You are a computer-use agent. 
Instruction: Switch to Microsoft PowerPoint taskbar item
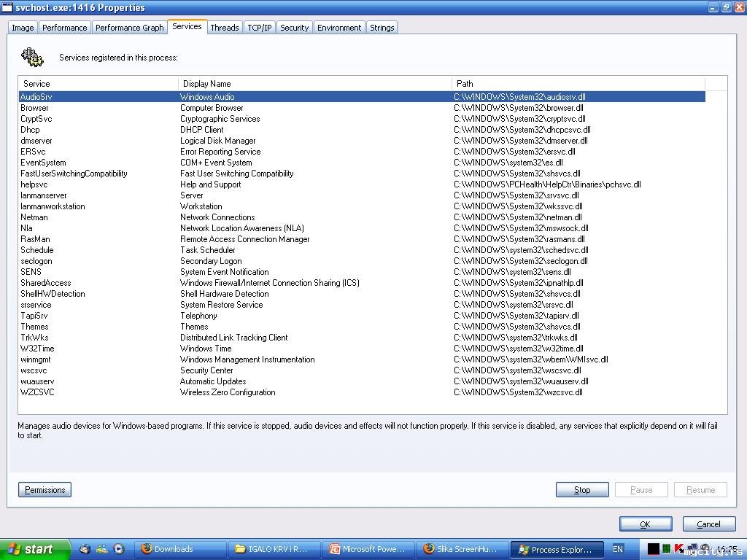pyautogui.click(x=368, y=549)
